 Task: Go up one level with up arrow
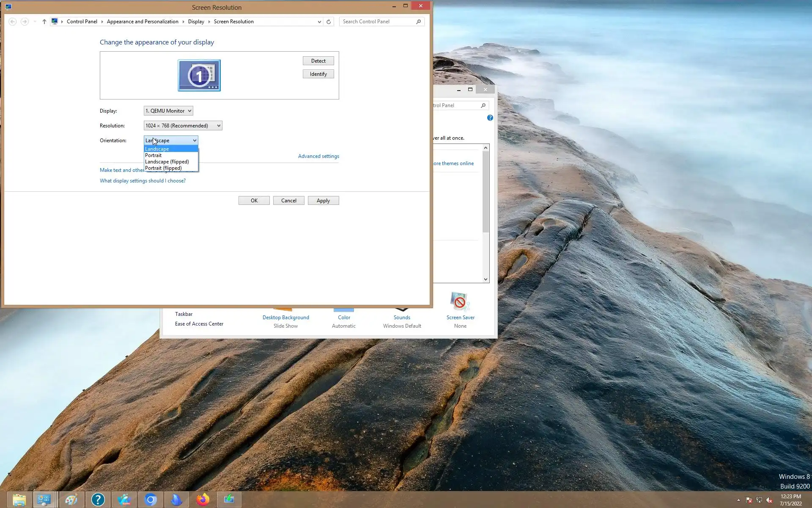coord(44,22)
